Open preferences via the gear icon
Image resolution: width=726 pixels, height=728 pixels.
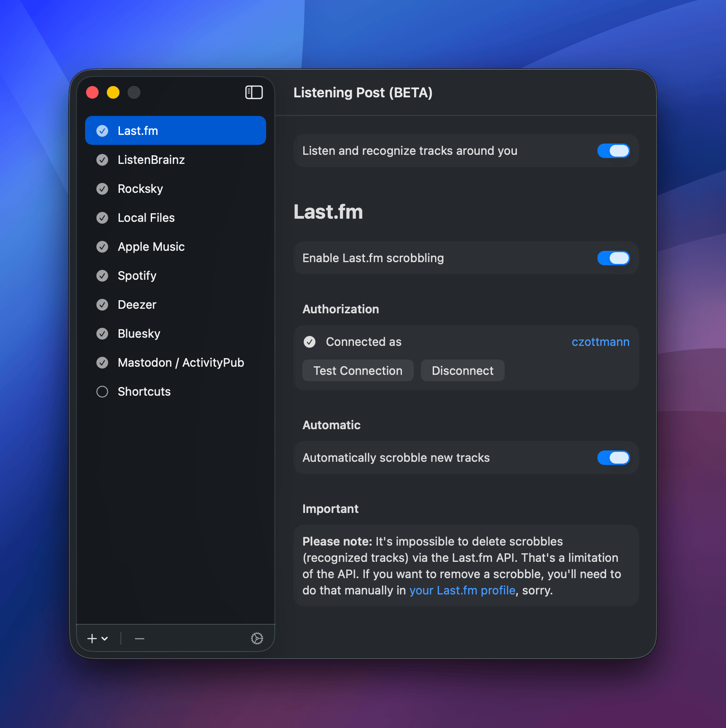pos(257,638)
